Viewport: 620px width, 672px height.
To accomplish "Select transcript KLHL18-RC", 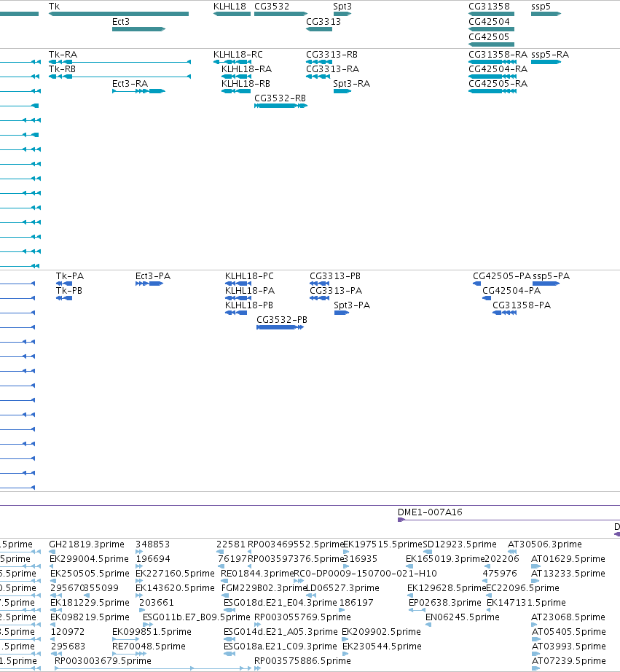I will click(232, 62).
